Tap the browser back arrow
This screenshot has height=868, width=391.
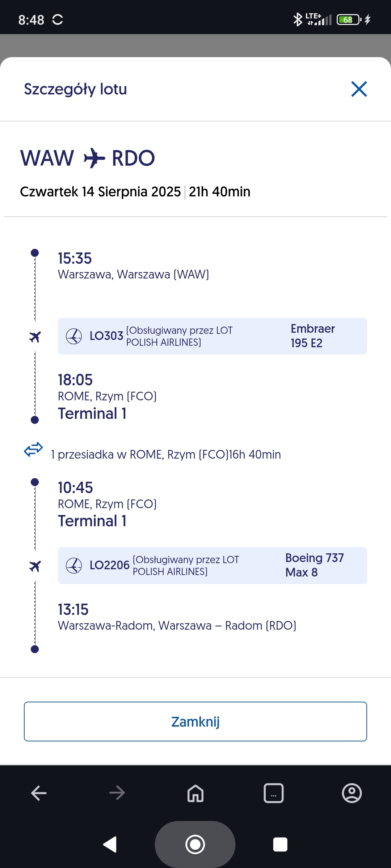[39, 793]
